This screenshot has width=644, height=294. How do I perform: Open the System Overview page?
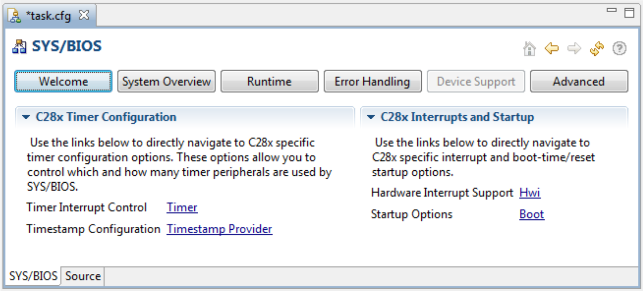(166, 81)
